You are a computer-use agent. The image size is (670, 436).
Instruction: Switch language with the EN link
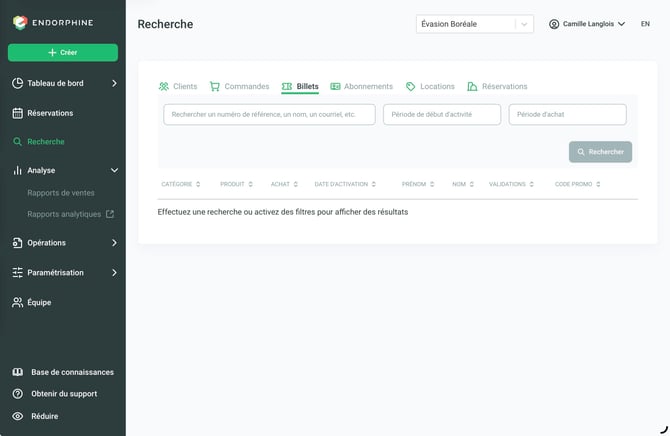[645, 24]
